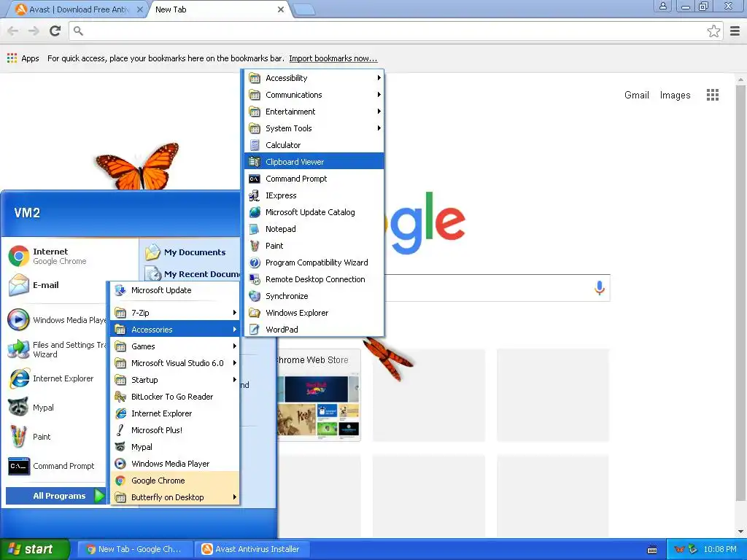The height and width of the screenshot is (560, 747).
Task: Open Microsoft Update in All Programs
Action: [175, 290]
